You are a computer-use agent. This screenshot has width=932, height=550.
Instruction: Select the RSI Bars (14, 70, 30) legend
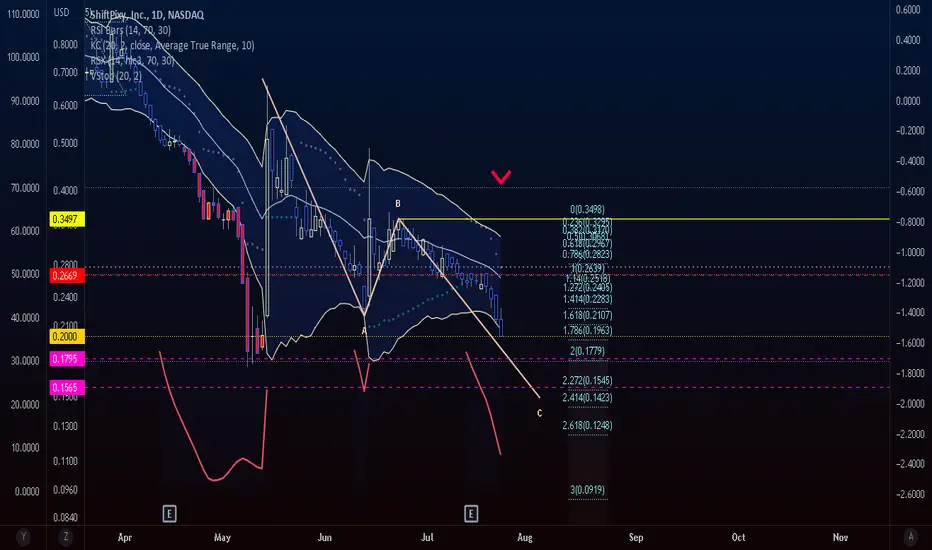tap(130, 30)
